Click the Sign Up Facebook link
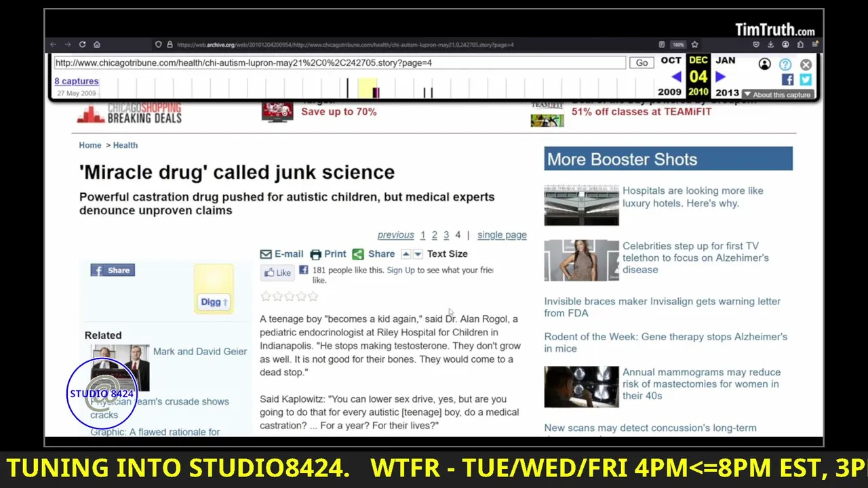 click(401, 270)
